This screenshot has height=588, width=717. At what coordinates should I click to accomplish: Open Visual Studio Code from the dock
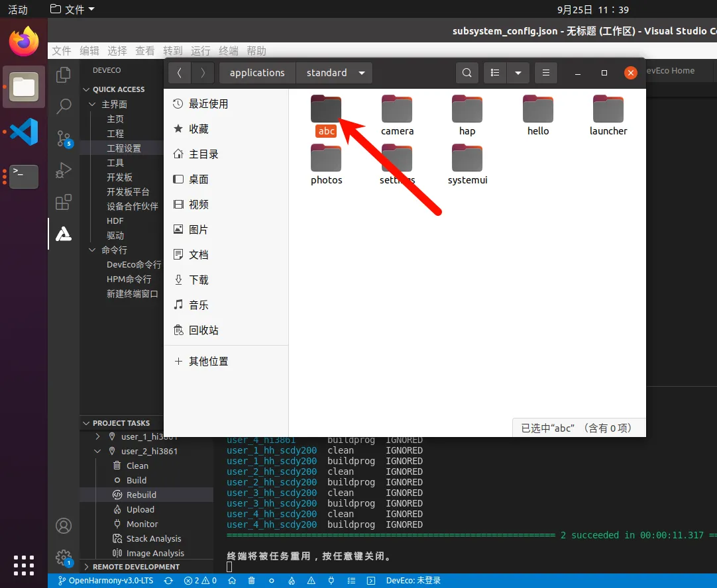[24, 132]
